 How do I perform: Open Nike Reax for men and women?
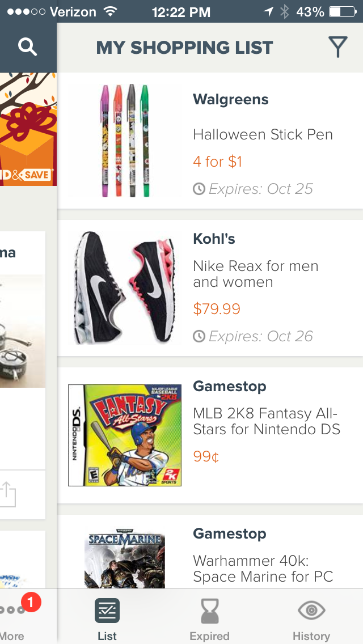click(x=255, y=274)
